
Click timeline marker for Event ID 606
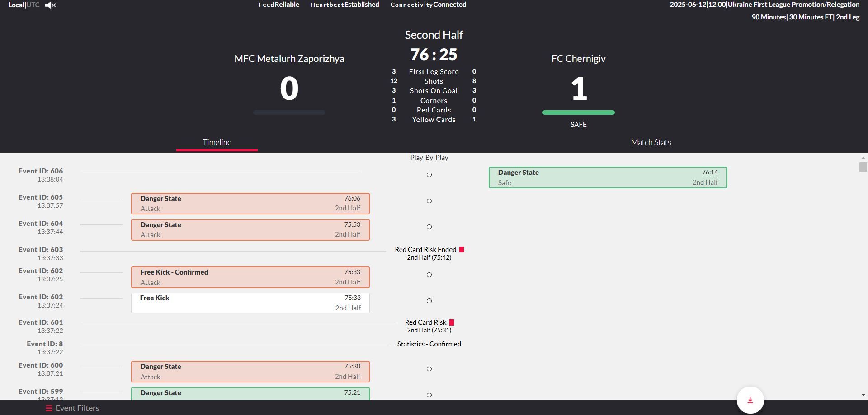[x=429, y=175]
